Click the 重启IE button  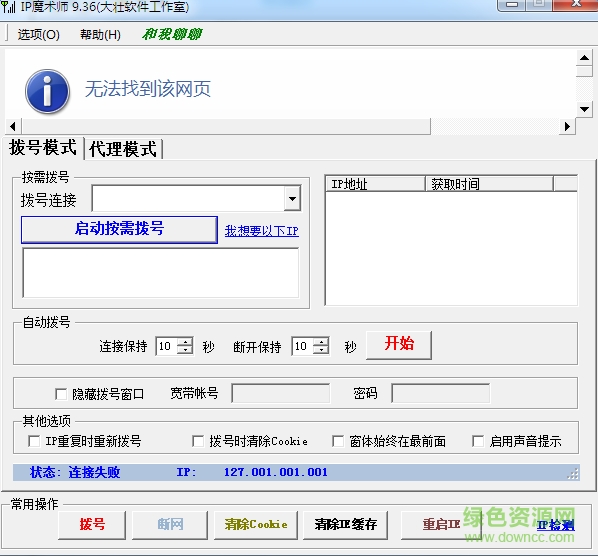click(441, 525)
